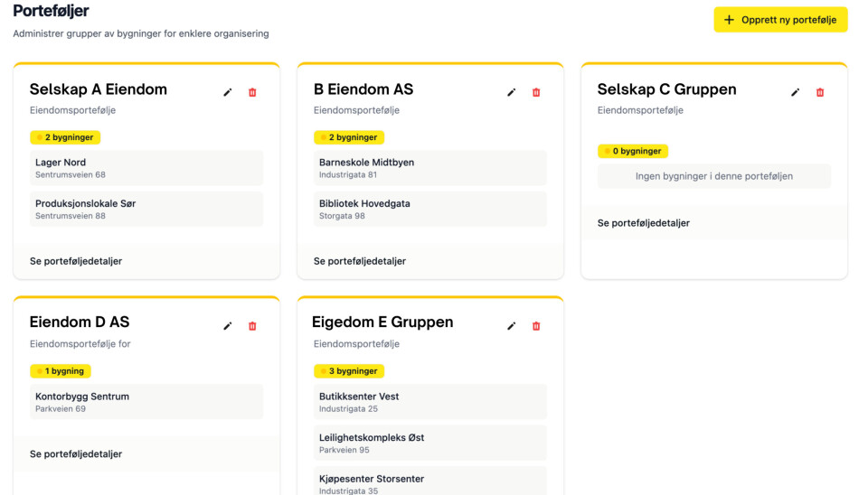The height and width of the screenshot is (495, 868).
Task: Click the 0 bygninger badge
Action: [x=633, y=151]
